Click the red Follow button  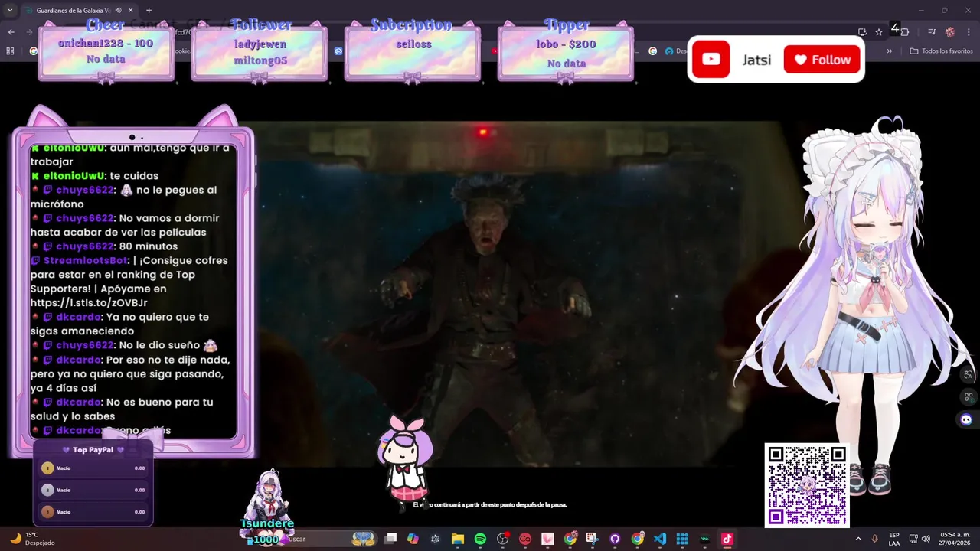coord(822,60)
